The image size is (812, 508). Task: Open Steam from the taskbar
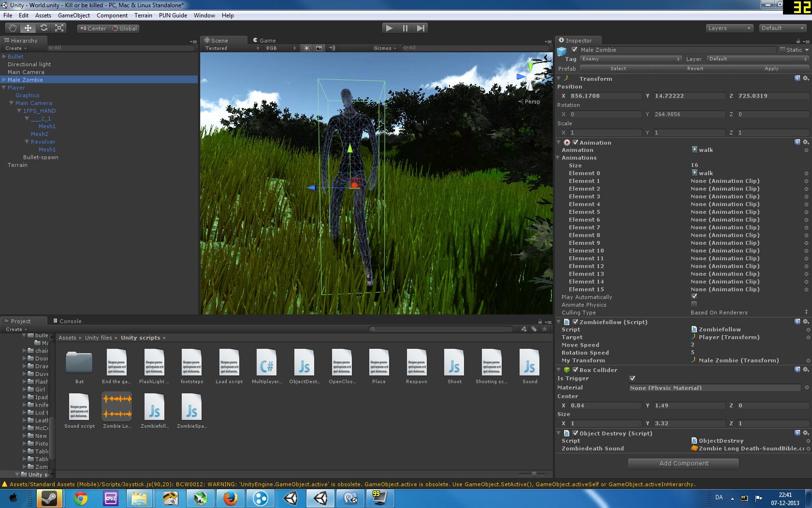pos(50,498)
